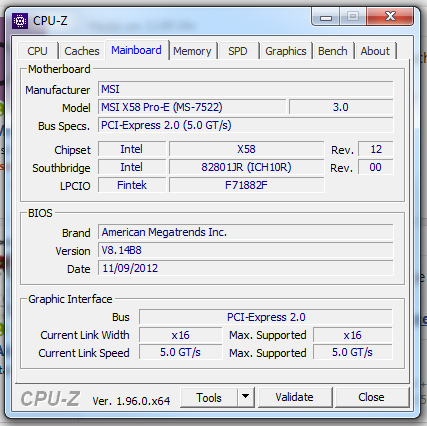427x426 pixels.
Task: Click the Max. Supported link width x16
Action: (x=353, y=335)
